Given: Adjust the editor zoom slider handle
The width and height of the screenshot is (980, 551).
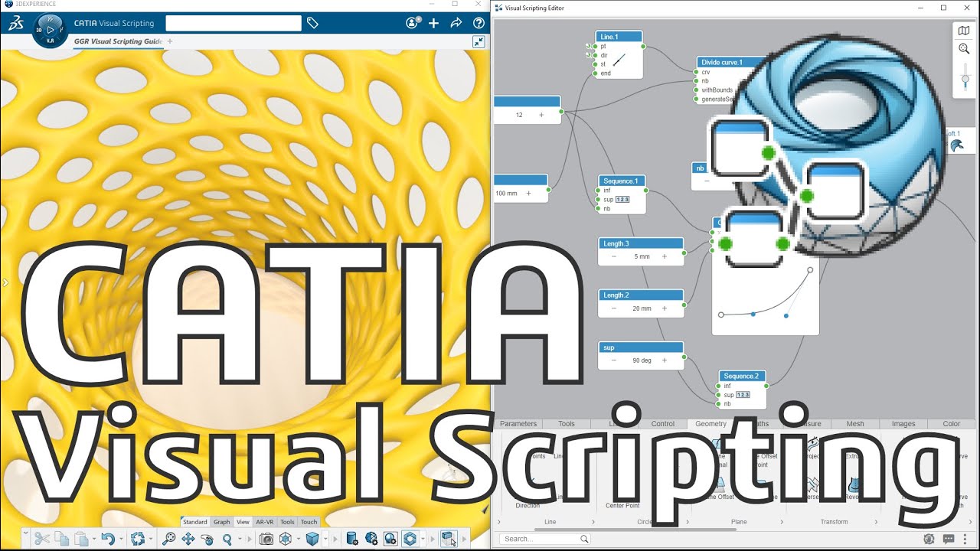Looking at the screenshot, I should tap(965, 79).
